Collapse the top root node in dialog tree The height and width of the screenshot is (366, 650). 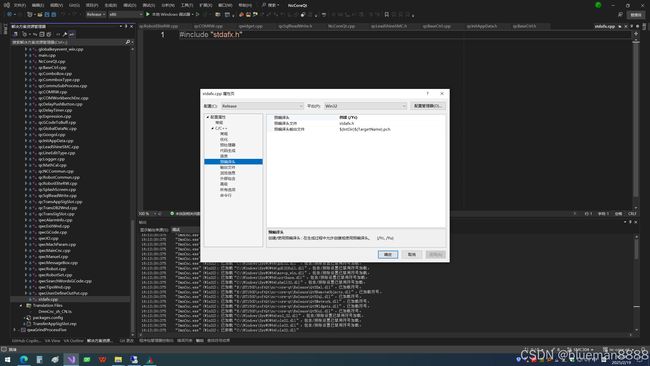(x=208, y=117)
